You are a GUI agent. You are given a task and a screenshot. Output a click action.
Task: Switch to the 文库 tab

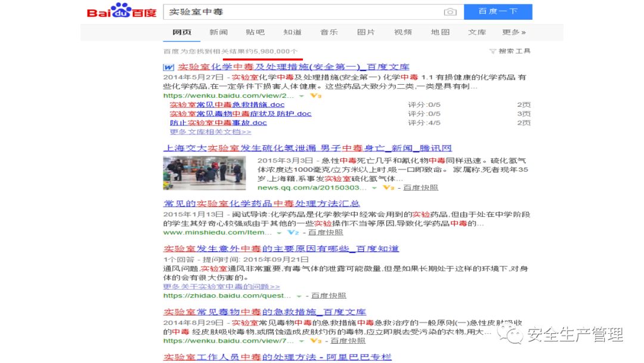pos(477,32)
